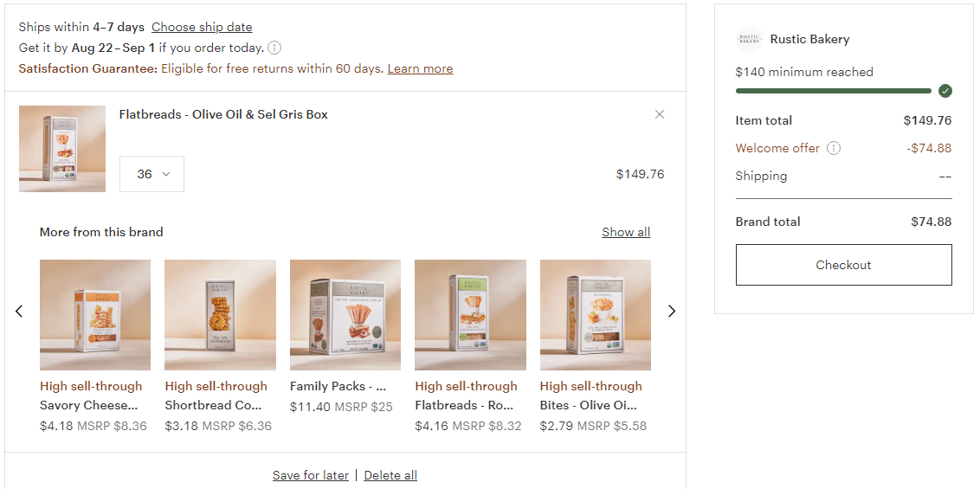Click info icon beside Welcome offer
980x489 pixels.
[x=834, y=148]
